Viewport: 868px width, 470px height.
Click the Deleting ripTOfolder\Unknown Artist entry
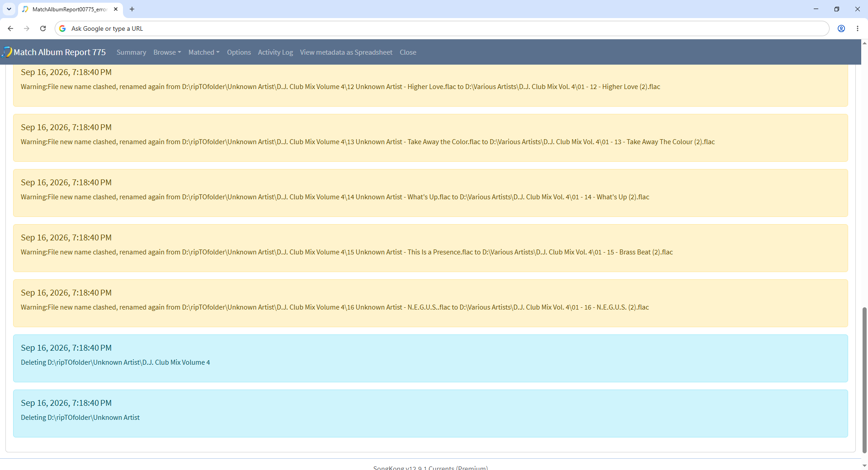pyautogui.click(x=80, y=418)
